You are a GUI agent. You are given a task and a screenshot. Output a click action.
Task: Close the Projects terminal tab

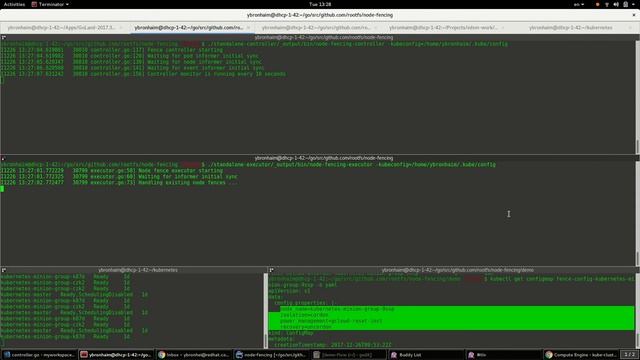(503, 28)
